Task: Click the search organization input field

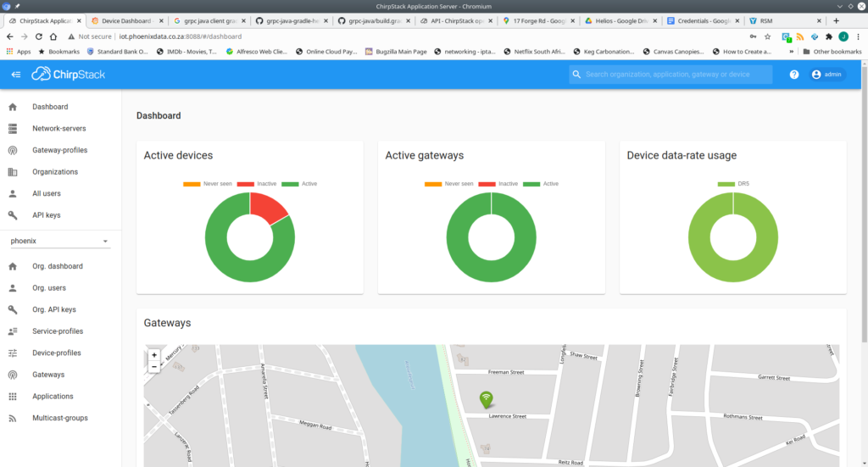Action: click(x=670, y=74)
